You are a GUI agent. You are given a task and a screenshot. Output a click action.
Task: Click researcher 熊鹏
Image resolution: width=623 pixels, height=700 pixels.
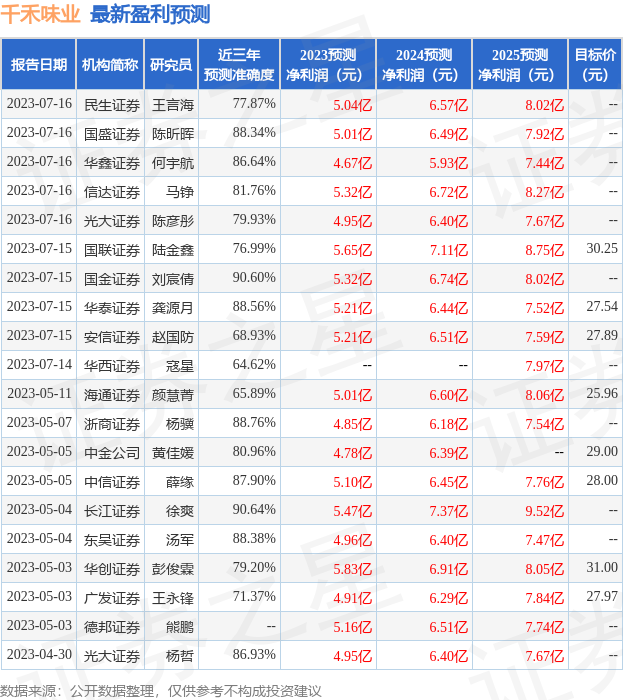coord(180,628)
